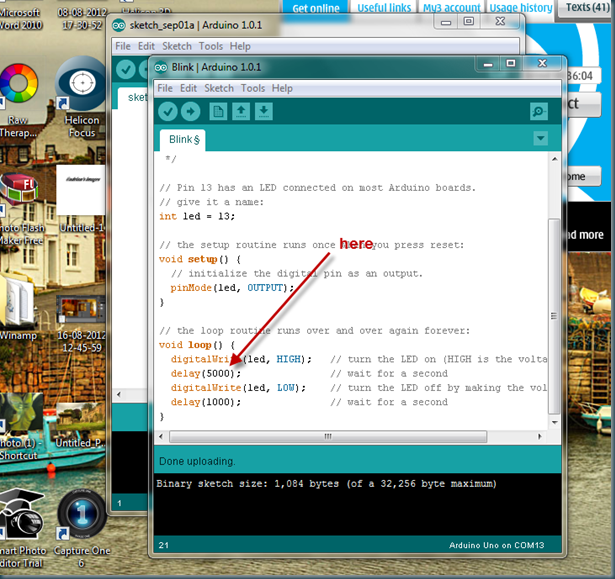615x579 pixels.
Task: Save the sketch with the Save arrow-down icon
Action: pos(264,112)
